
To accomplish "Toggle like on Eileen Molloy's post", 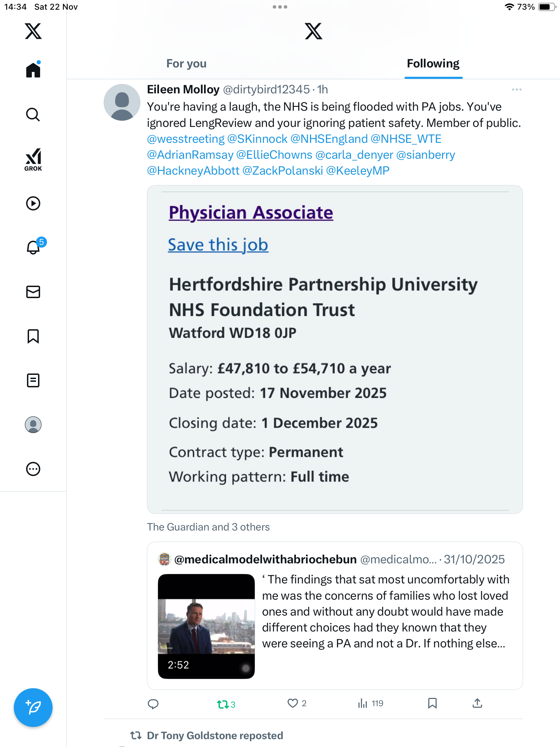I will (x=293, y=703).
